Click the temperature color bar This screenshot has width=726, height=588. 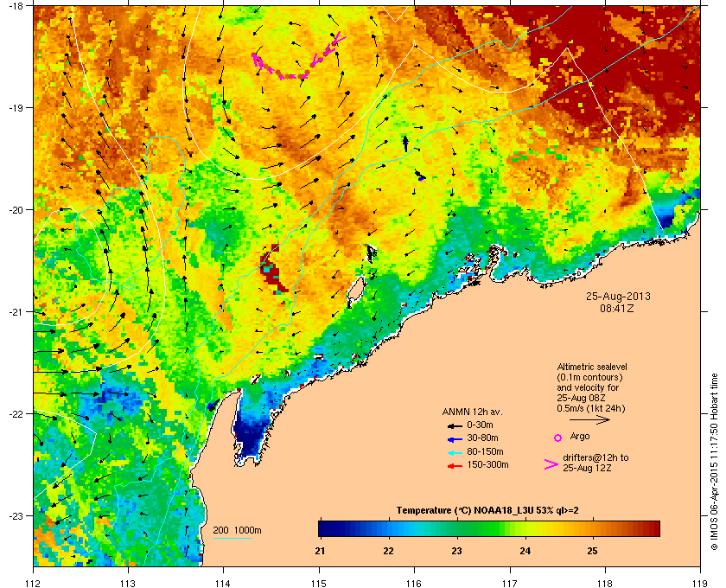pyautogui.click(x=489, y=528)
